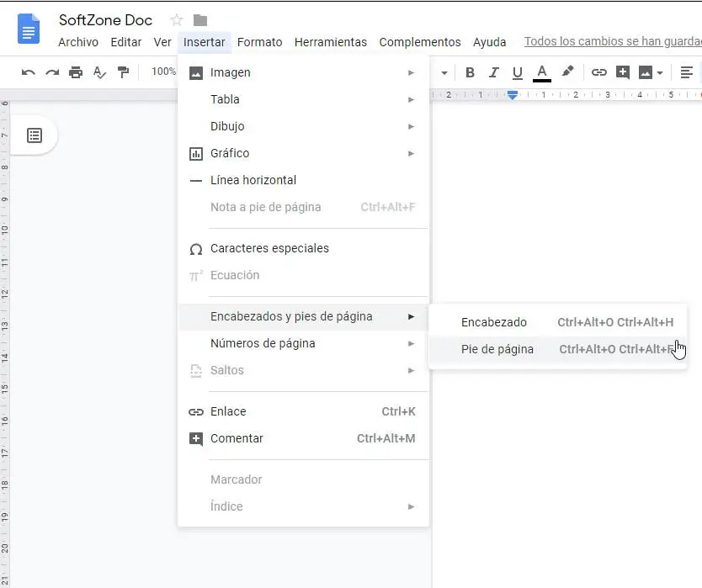Expand Imagen submenu
Image resolution: width=702 pixels, height=588 pixels.
303,72
